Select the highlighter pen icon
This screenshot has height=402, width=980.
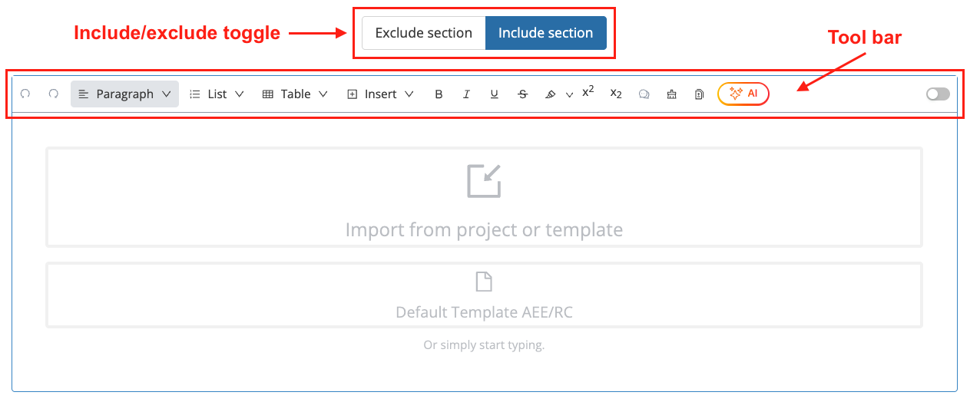[550, 94]
